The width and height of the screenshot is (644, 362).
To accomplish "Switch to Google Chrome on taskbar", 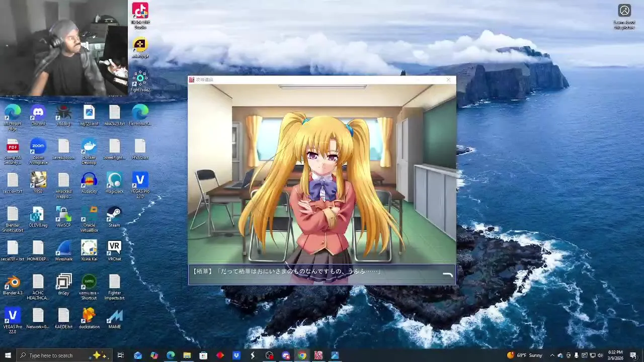I will [302, 355].
